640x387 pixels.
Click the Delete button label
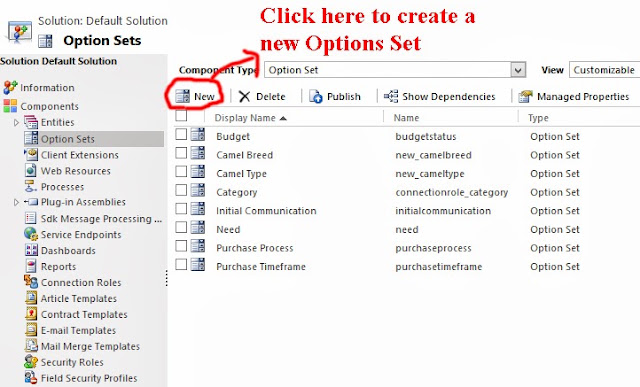click(271, 97)
